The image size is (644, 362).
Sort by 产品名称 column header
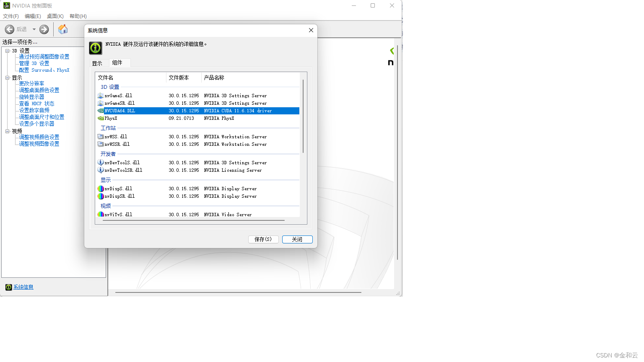(250, 78)
